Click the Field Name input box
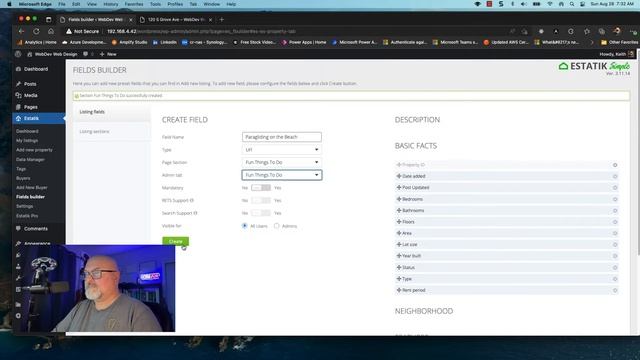Viewport: 640px width, 360px height. click(282, 137)
